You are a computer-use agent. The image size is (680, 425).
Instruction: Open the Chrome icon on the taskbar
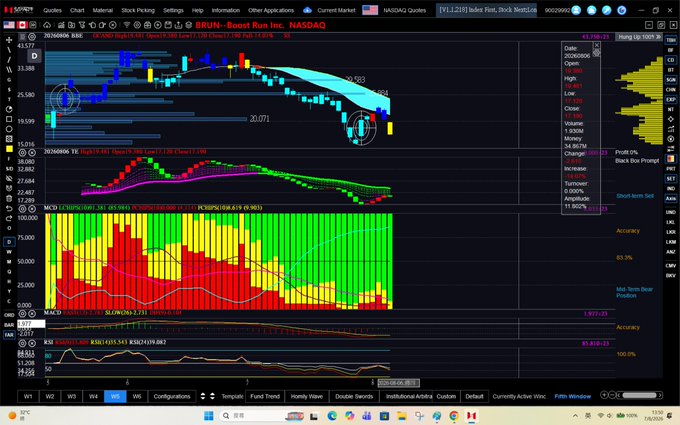click(454, 416)
